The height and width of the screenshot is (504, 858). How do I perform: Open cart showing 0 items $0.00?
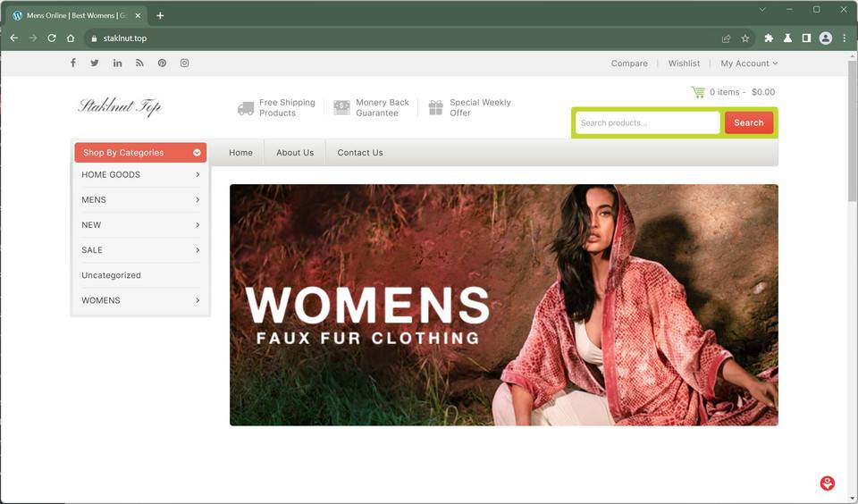click(733, 92)
